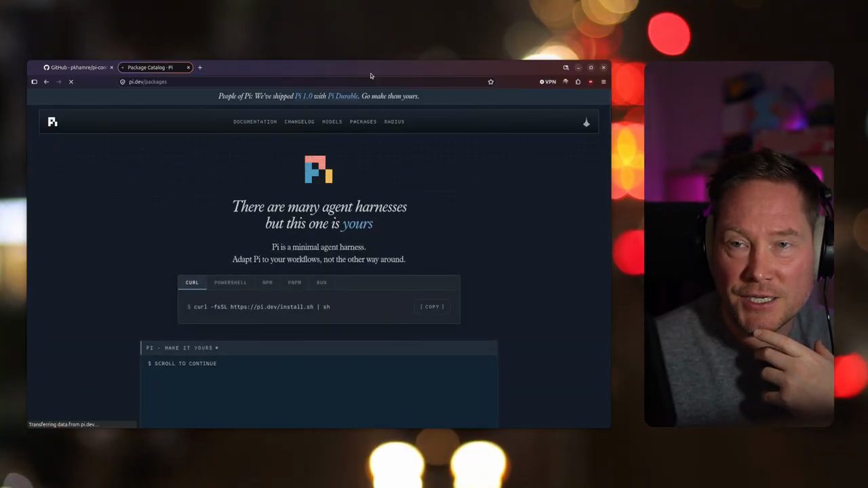The width and height of the screenshot is (868, 488).
Task: Toggle the browser sidebar panel icon
Action: click(x=34, y=82)
